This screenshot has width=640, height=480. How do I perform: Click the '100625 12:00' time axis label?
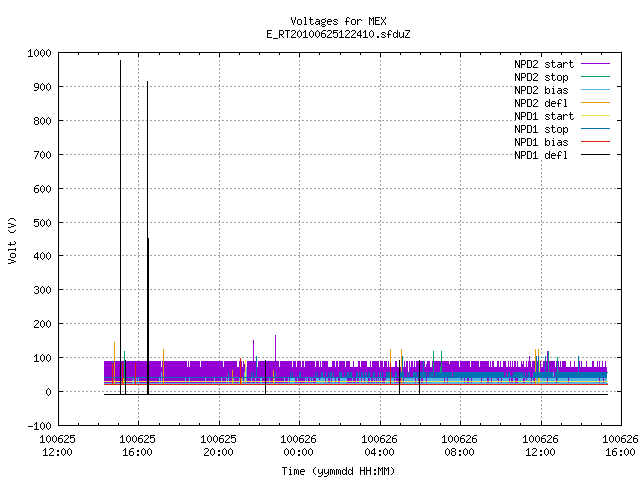point(57,446)
